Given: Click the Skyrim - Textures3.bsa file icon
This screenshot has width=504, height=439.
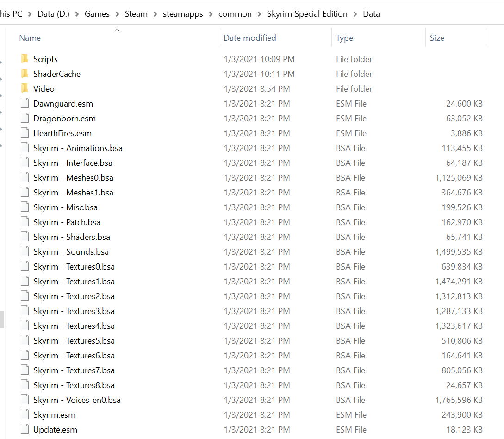Looking at the screenshot, I should pos(25,311).
